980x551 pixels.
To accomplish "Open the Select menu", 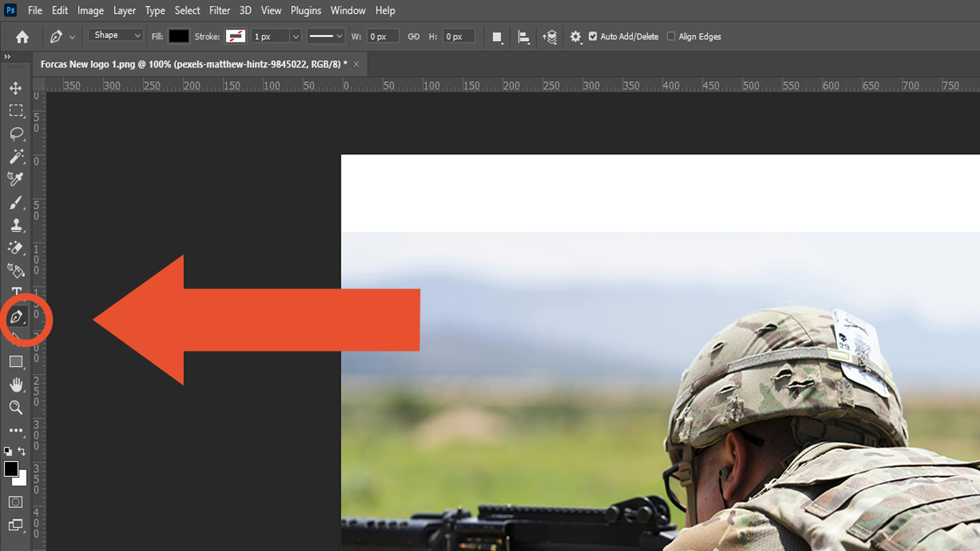I will pos(188,11).
